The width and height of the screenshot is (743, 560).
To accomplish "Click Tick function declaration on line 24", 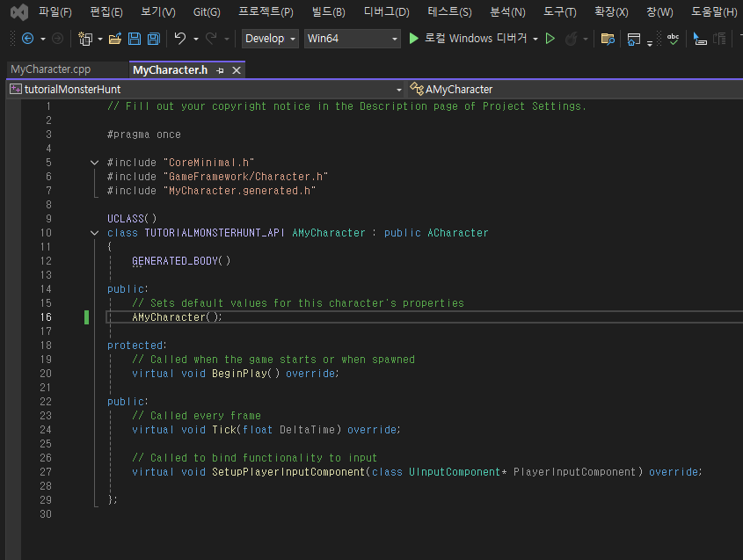I will pyautogui.click(x=224, y=430).
